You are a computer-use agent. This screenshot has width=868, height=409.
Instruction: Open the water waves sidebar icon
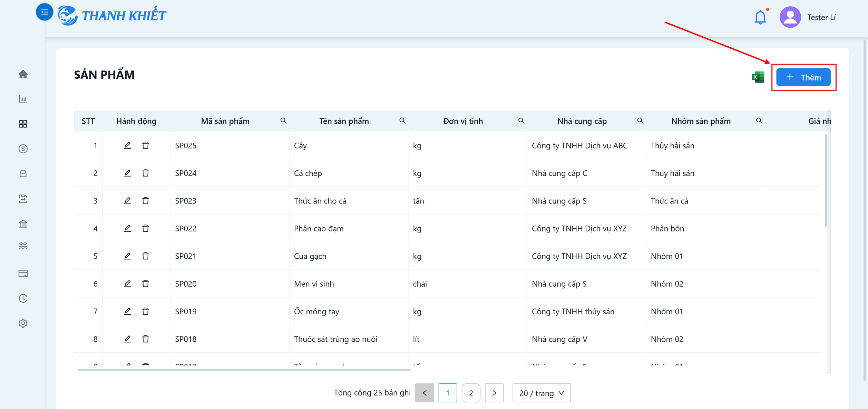pyautogui.click(x=23, y=246)
